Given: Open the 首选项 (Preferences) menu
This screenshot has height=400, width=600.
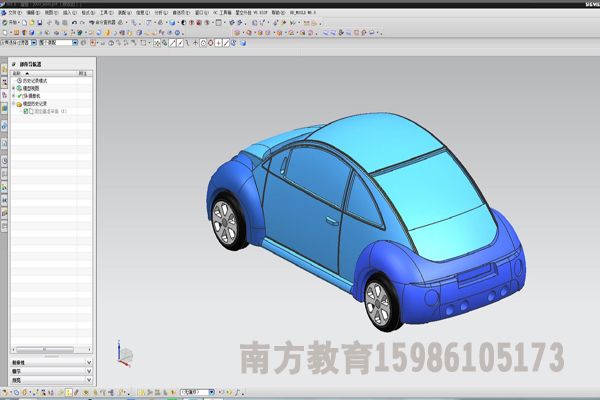Looking at the screenshot, I should (x=181, y=13).
